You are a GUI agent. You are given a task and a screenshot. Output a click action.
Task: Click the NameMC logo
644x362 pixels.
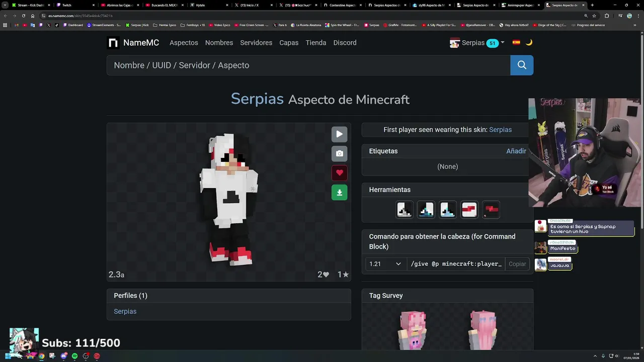click(134, 43)
